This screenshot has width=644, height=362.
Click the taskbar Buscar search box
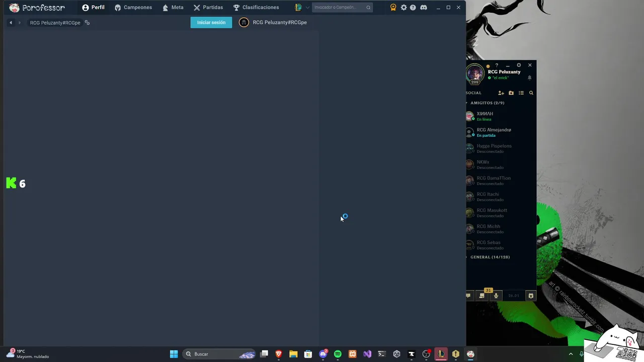219,354
